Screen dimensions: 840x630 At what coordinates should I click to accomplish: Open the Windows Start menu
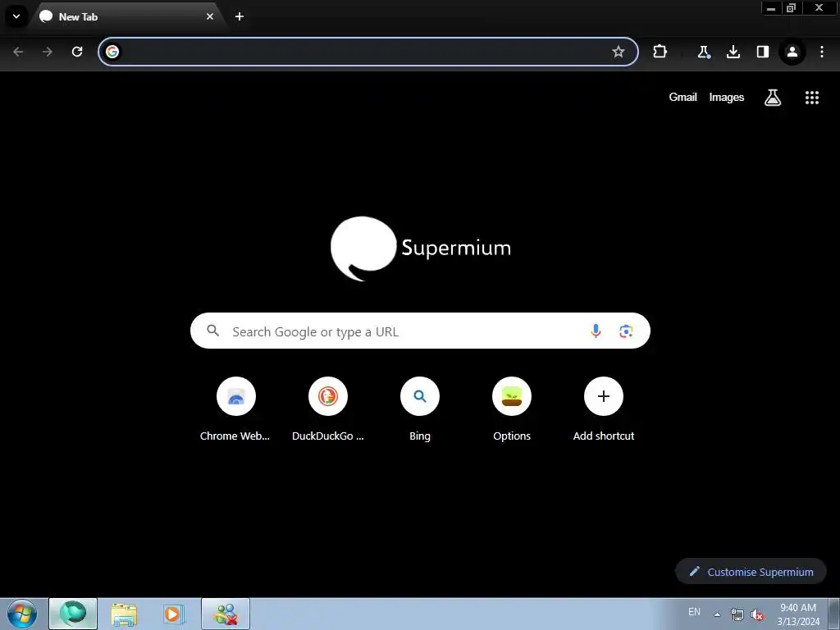21,614
